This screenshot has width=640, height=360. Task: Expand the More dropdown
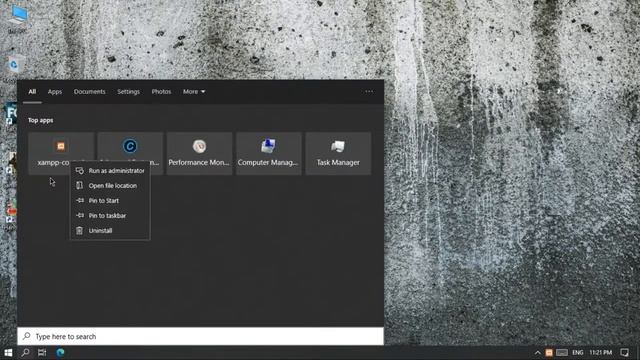[x=194, y=92]
